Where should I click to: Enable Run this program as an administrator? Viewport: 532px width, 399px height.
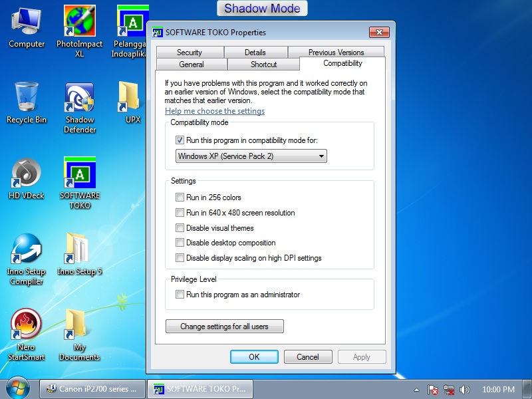180,295
